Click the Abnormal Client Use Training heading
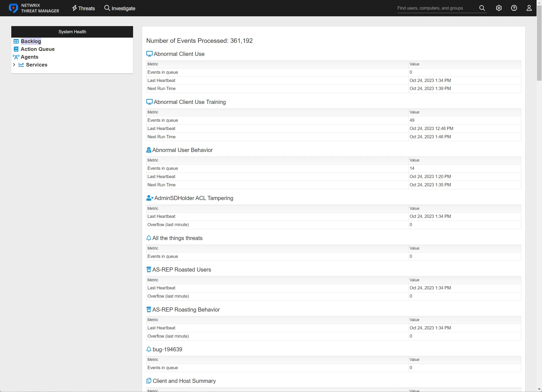 190,102
